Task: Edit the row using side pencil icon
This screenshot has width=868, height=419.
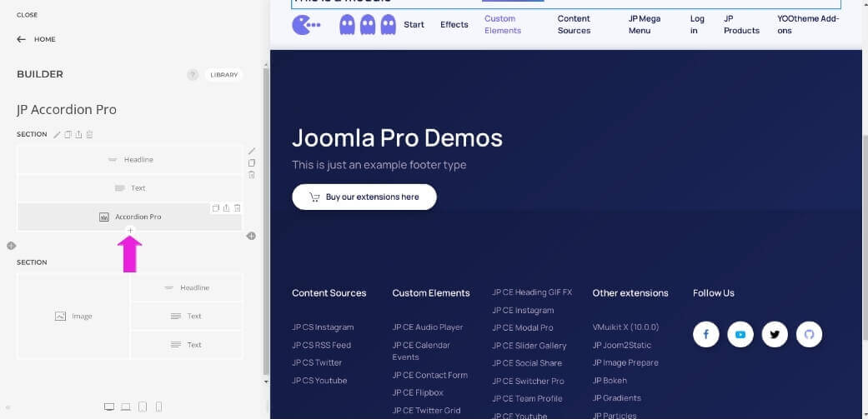Action: point(251,151)
